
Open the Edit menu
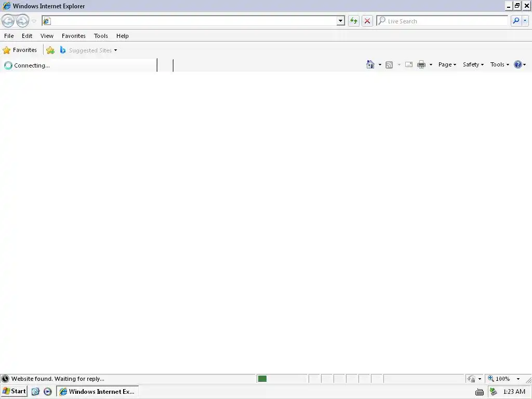(27, 36)
